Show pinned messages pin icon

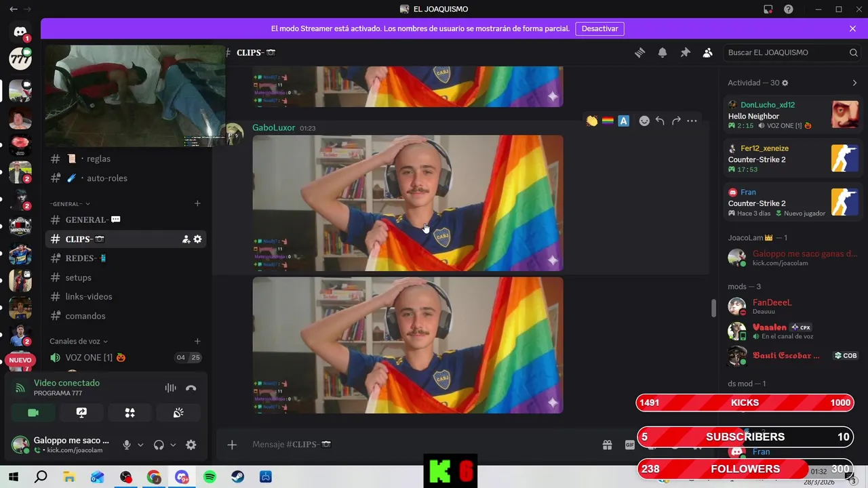[685, 53]
